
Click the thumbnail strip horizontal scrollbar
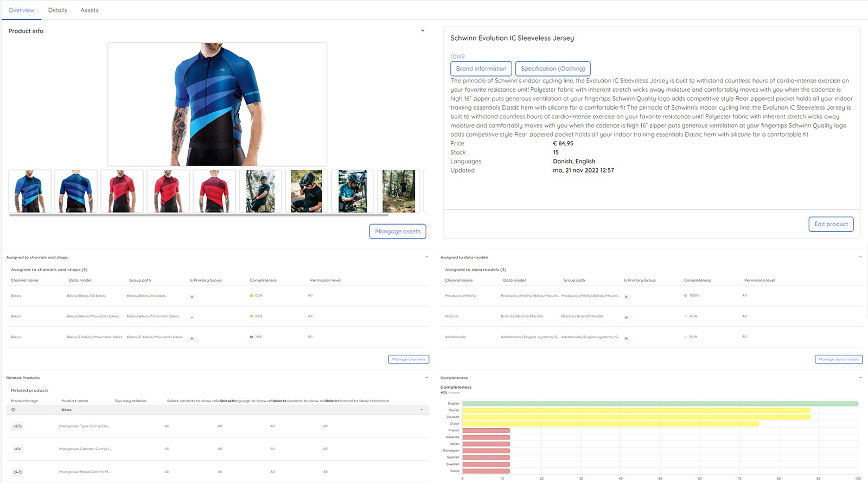[199, 215]
